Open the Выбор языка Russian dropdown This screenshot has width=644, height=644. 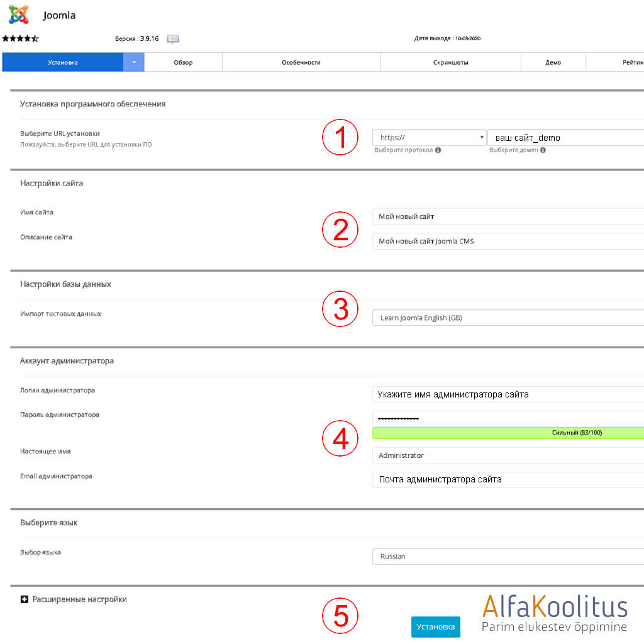click(x=508, y=557)
